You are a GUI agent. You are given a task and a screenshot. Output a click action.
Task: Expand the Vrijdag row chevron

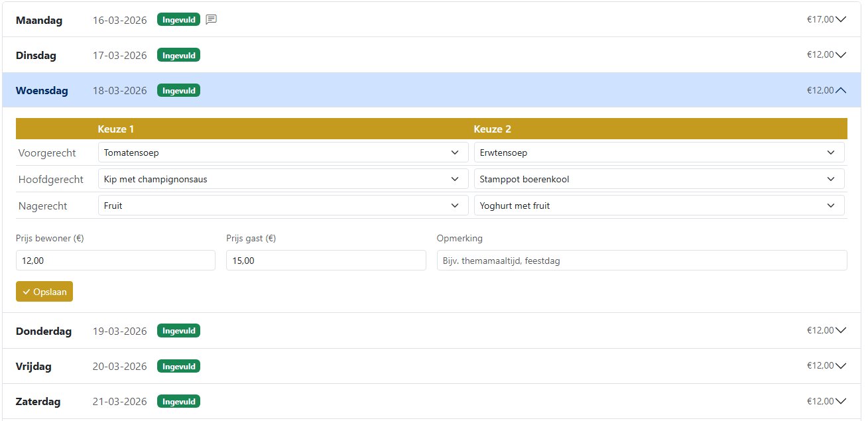[841, 365]
